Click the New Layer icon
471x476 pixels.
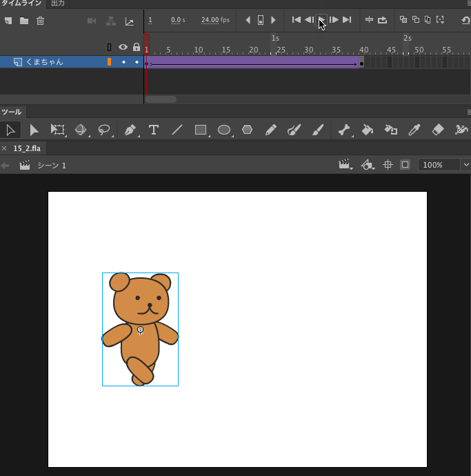[8, 21]
